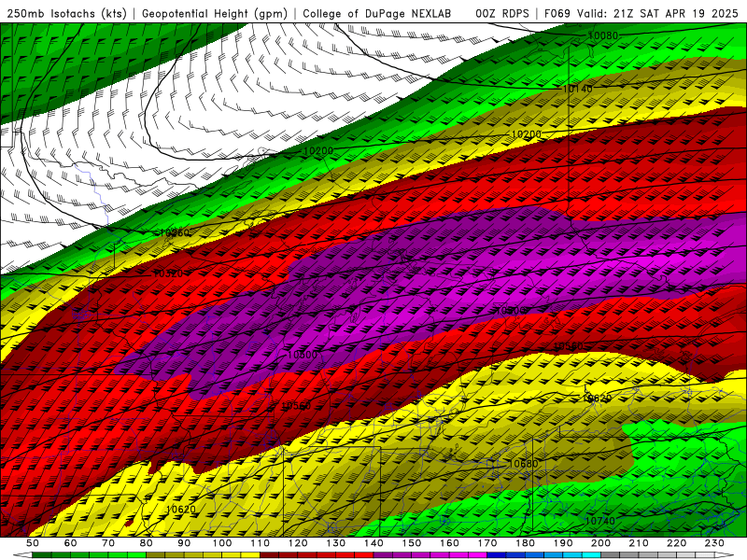The height and width of the screenshot is (560, 747).
Task: Click the 10200 contour label at the green-white edge
Action: pyautogui.click(x=318, y=150)
